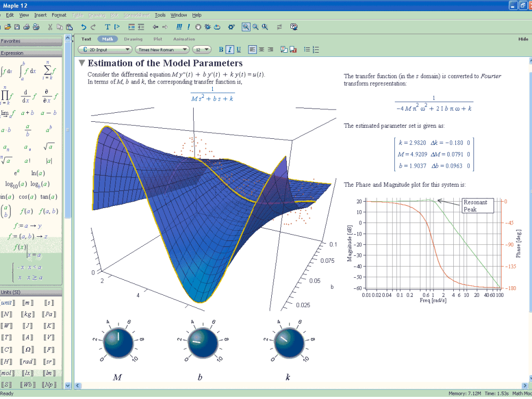This screenshot has height=399, width=532.
Task: Click the Cut scissors icon
Action: 50,27
